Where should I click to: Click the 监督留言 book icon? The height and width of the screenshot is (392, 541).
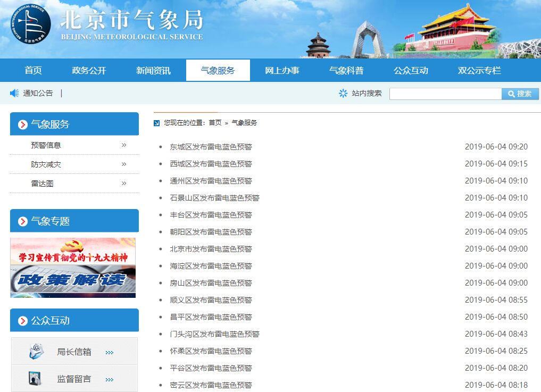(x=35, y=378)
